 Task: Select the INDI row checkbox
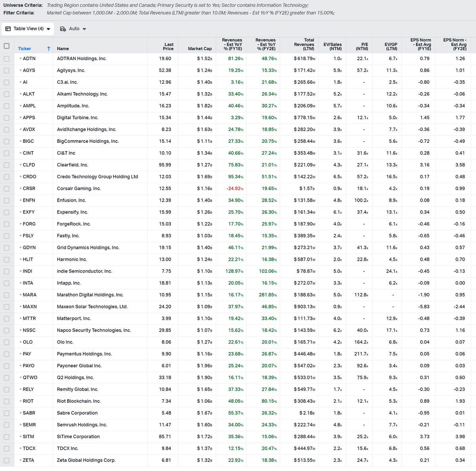click(6, 271)
